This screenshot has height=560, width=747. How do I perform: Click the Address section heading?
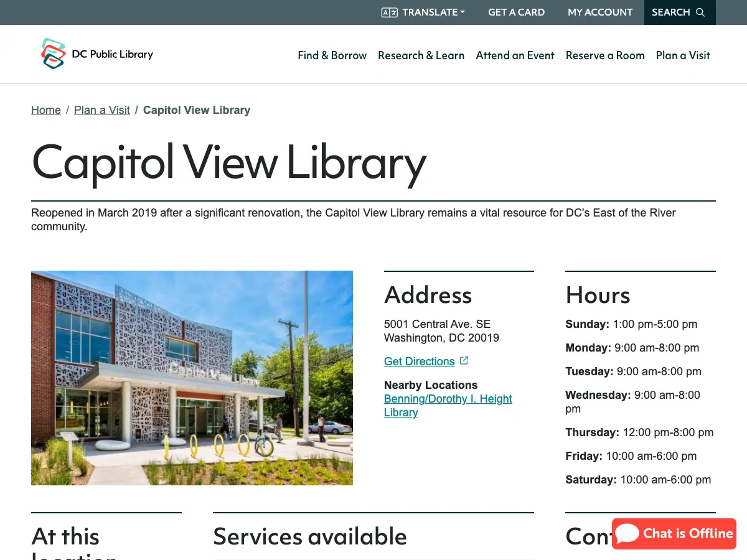[428, 295]
